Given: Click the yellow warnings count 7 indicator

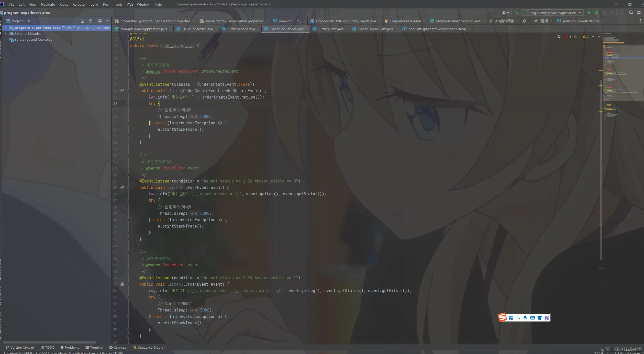Looking at the screenshot, I should coord(586,37).
